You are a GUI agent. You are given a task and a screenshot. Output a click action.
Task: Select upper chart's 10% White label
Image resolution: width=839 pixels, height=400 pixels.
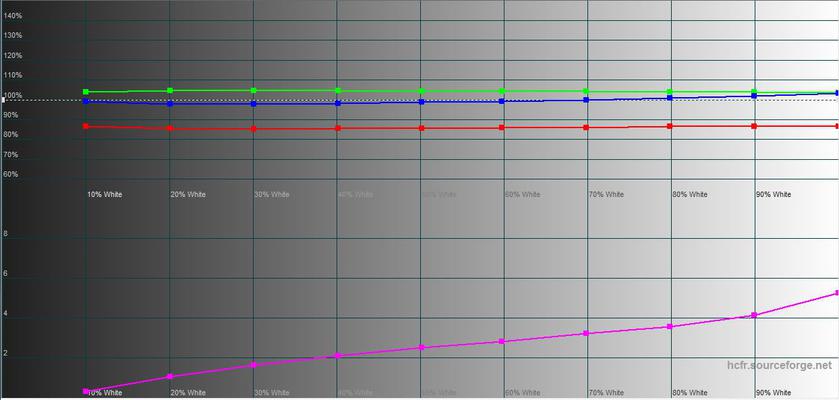(104, 194)
